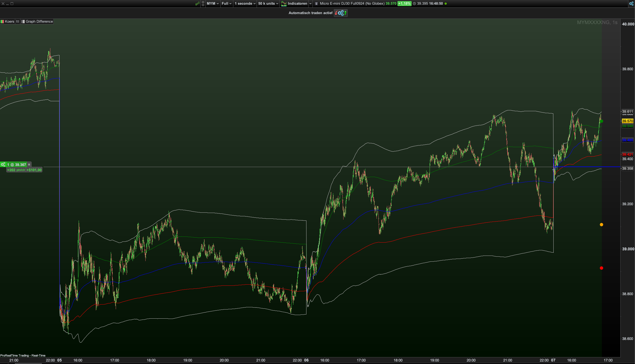The image size is (635, 364).
Task: Click the Graph Difference indicator label
Action: coord(39,22)
